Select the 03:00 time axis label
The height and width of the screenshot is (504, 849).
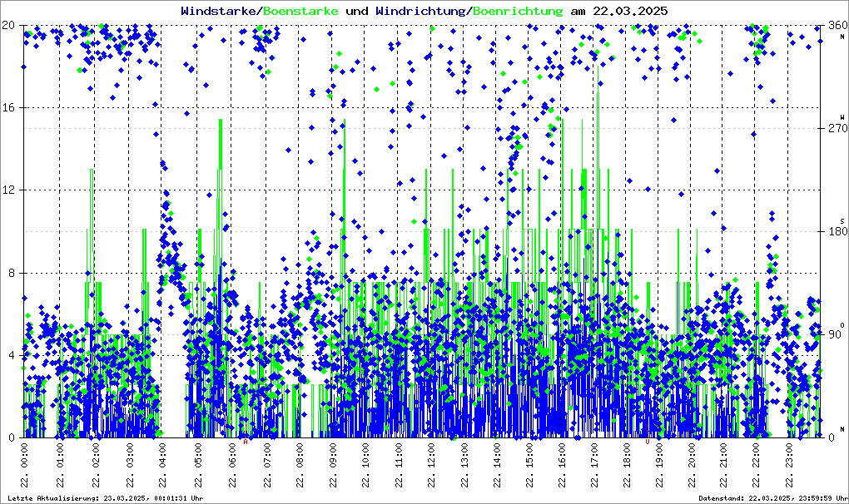(x=130, y=465)
